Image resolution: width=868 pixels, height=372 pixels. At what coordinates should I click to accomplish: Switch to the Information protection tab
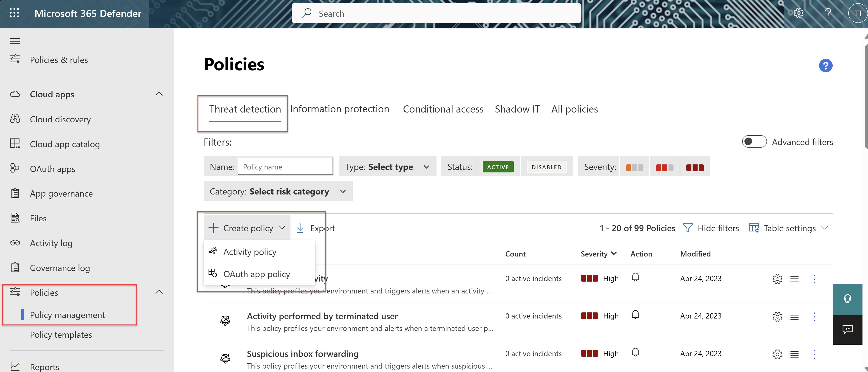coord(339,108)
